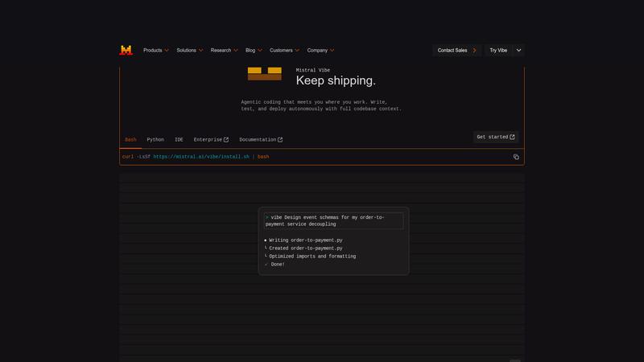The image size is (644, 362).
Task: Expand the Research chevron
Action: pyautogui.click(x=235, y=51)
